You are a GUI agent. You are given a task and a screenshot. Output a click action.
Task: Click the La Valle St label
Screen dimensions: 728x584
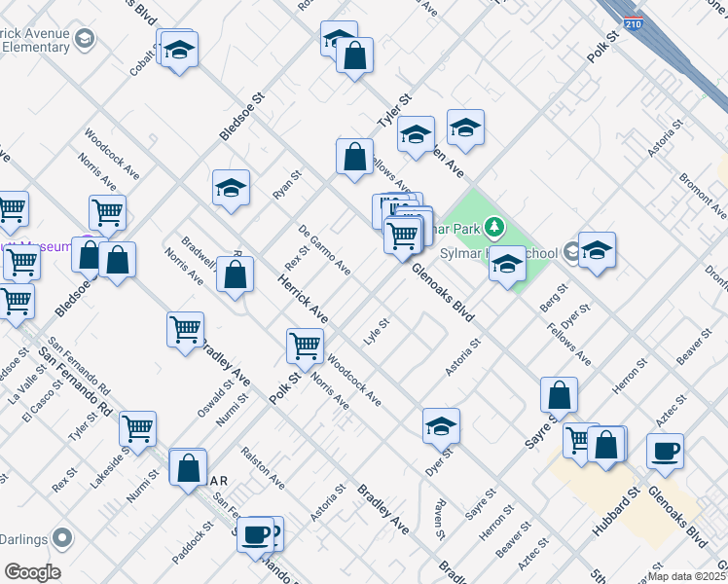point(27,383)
